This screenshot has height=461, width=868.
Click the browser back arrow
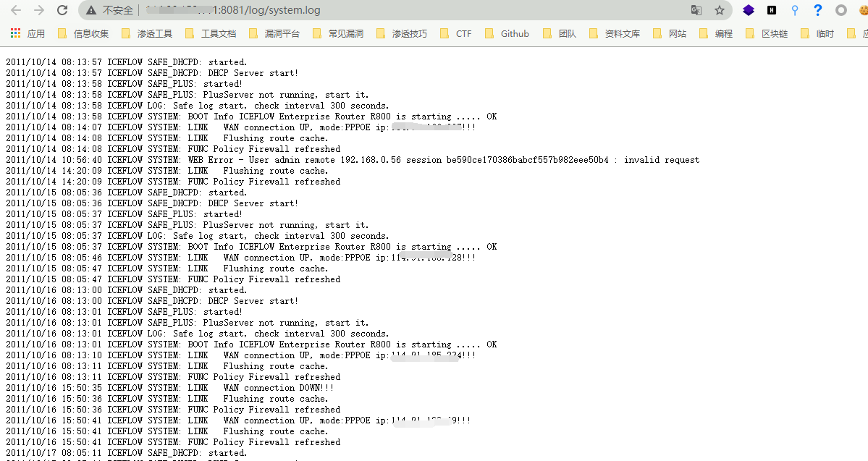pos(16,10)
